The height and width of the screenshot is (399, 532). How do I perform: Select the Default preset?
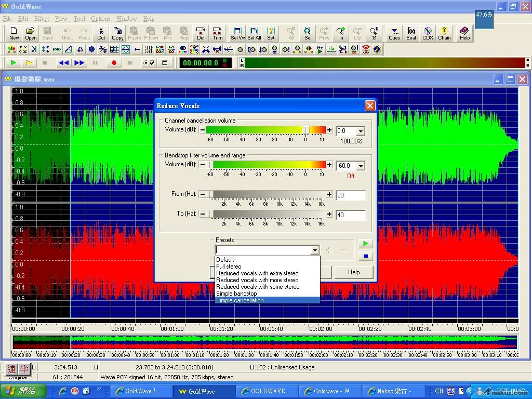[268, 260]
